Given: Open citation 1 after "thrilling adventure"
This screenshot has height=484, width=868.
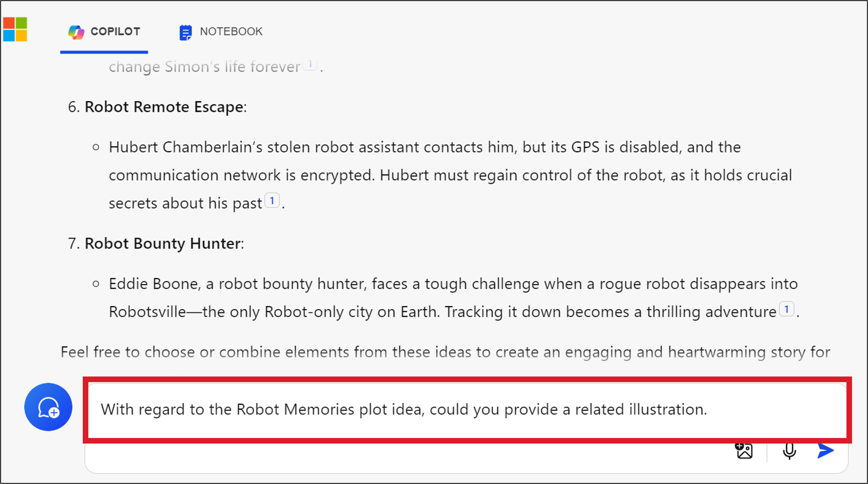Looking at the screenshot, I should click(x=787, y=309).
